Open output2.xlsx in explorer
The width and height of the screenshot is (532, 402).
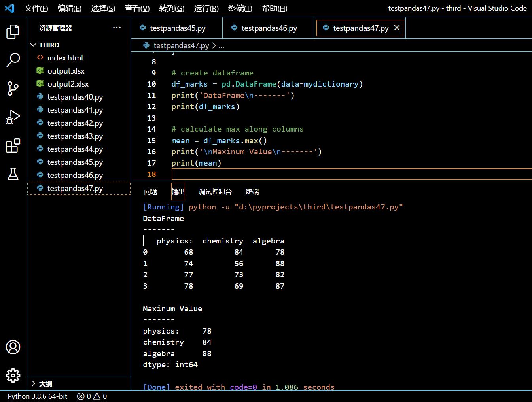click(79, 84)
